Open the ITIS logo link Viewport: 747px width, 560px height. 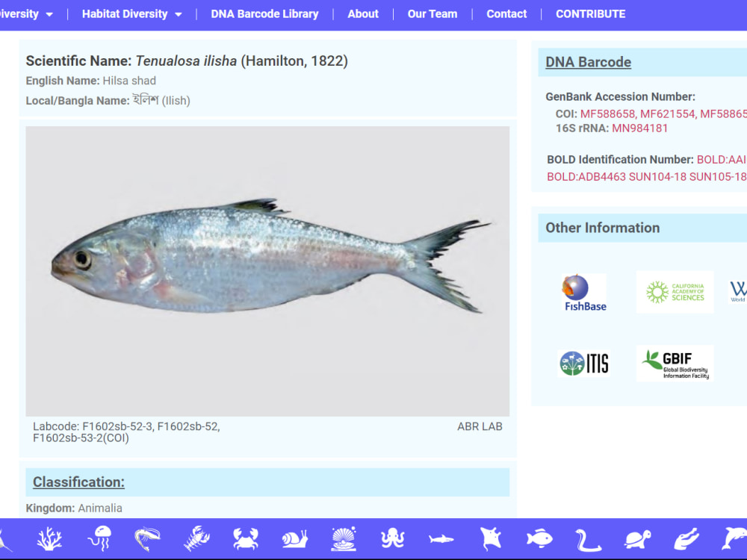tap(584, 364)
